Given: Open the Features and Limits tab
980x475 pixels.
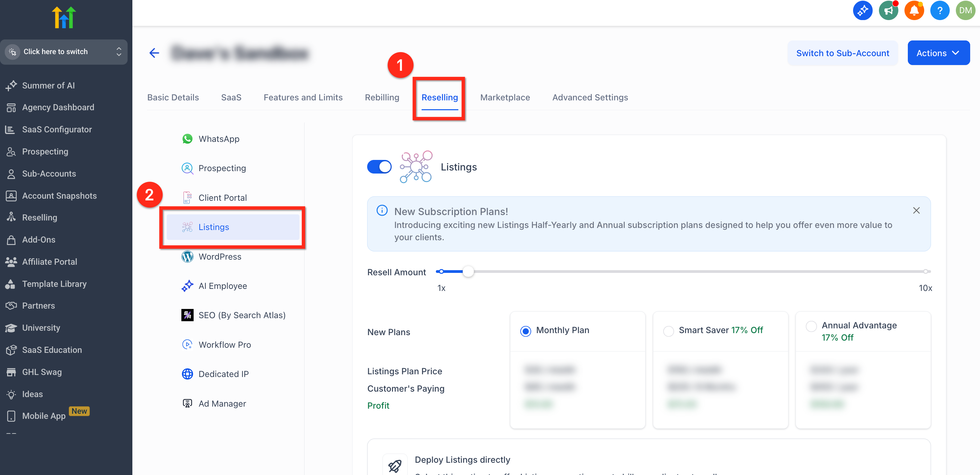Looking at the screenshot, I should tap(303, 97).
